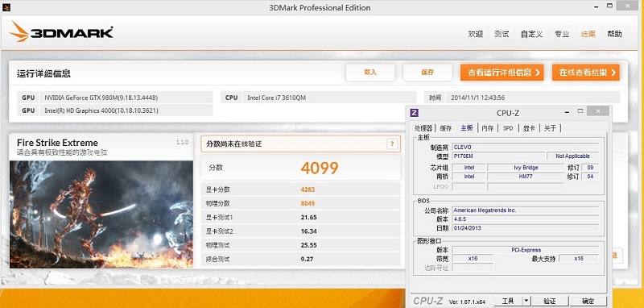The image size is (644, 308).
Task: Click the 16.34 graphics test 2 value
Action: 308,231
